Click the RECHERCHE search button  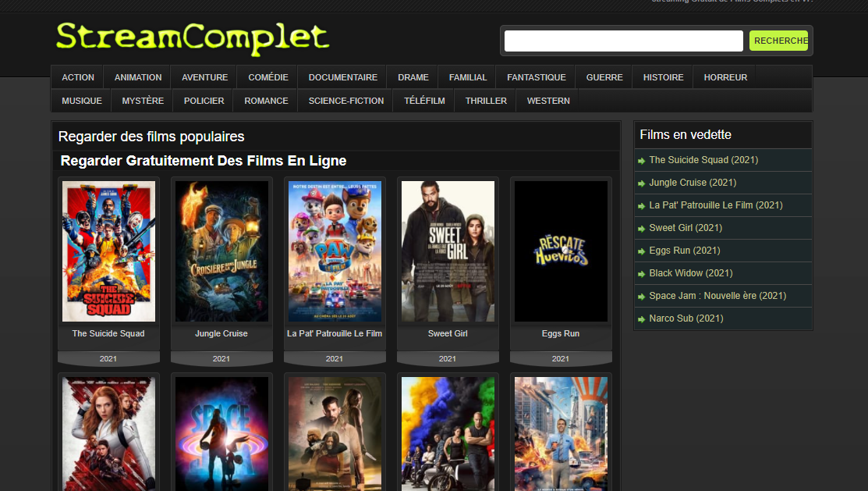pos(778,41)
